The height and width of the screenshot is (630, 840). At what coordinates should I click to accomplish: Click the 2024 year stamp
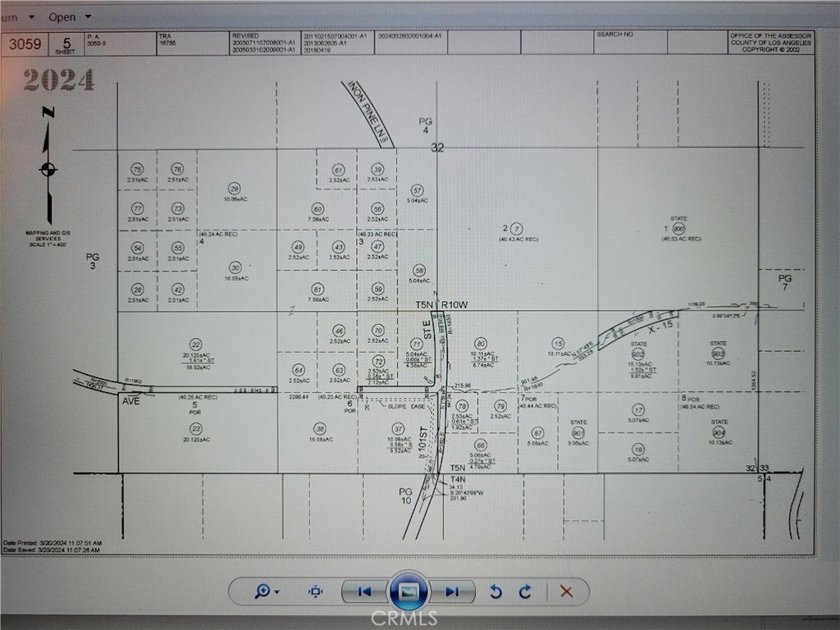tap(58, 80)
